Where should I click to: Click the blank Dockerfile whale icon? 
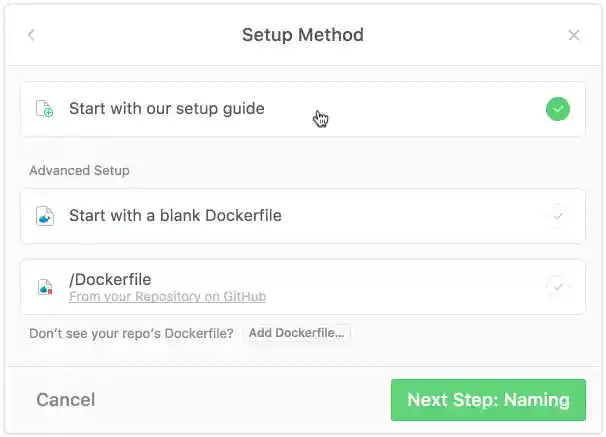(44, 216)
